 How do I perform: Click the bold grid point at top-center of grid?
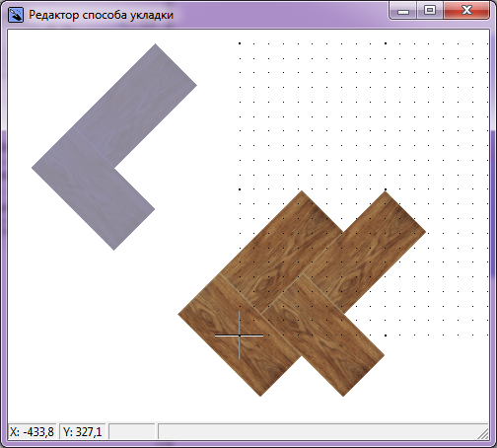coord(386,43)
